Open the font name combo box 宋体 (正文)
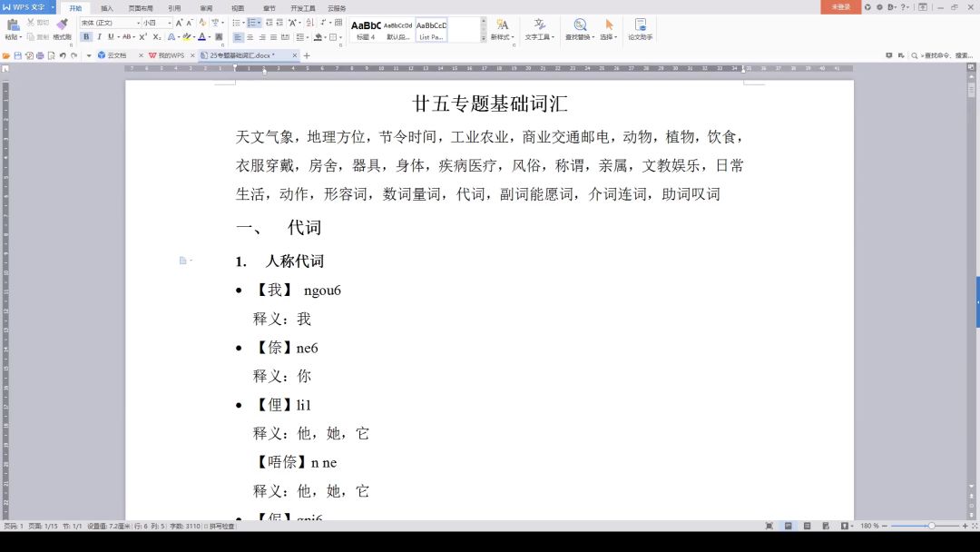This screenshot has width=980, height=552. [x=110, y=23]
